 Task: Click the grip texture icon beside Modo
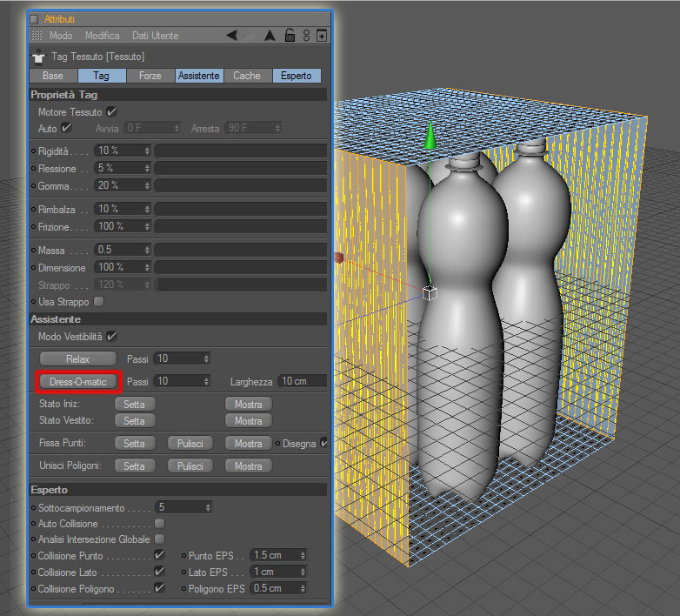tap(37, 35)
